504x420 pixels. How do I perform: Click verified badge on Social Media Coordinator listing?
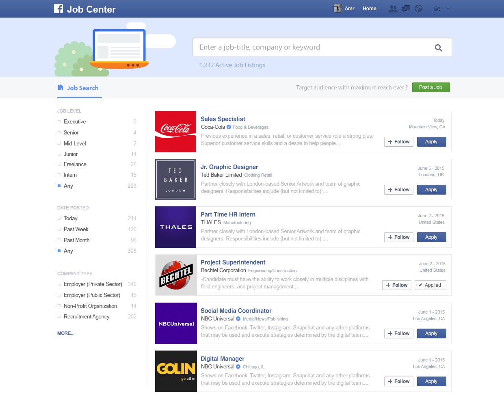tap(238, 319)
